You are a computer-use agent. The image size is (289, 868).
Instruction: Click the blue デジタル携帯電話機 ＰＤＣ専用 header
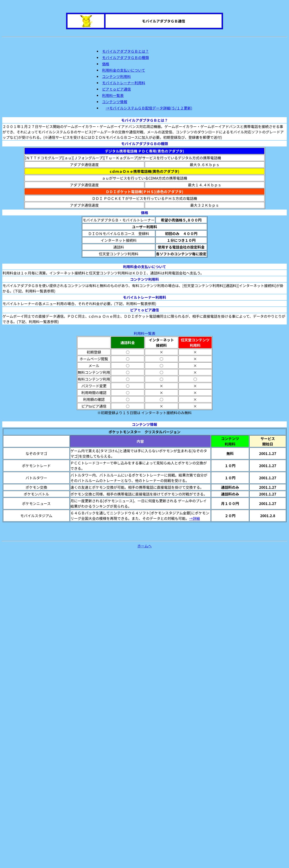(x=144, y=151)
